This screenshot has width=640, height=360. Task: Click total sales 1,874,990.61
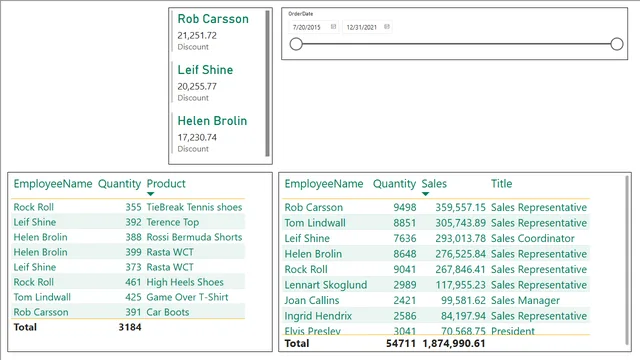point(454,344)
